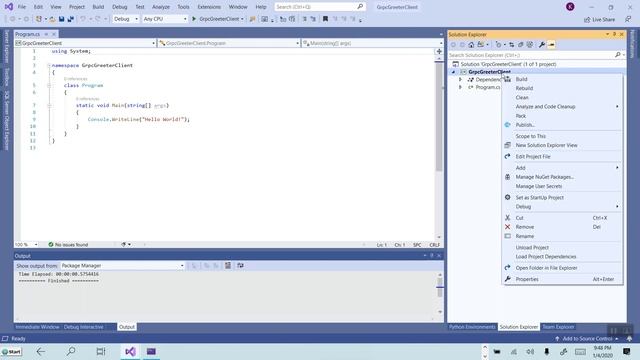The width and height of the screenshot is (640, 360).
Task: Click the Live Share button
Action: point(600,20)
